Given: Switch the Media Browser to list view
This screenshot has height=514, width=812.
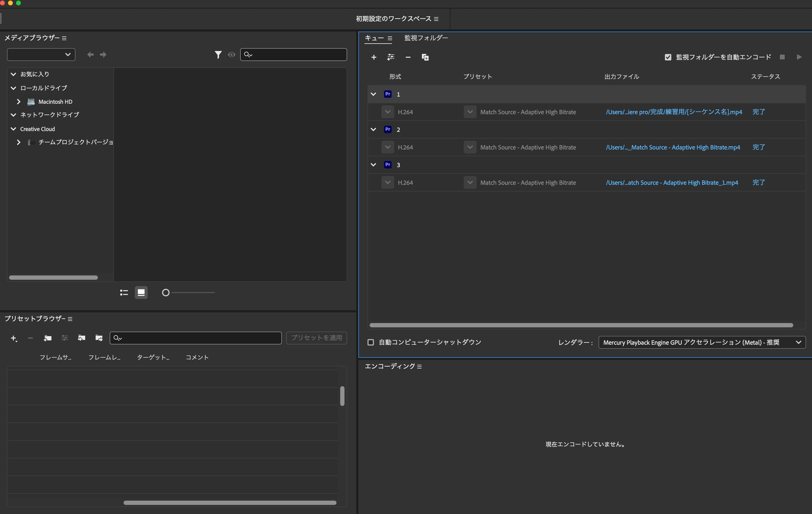Looking at the screenshot, I should point(124,292).
